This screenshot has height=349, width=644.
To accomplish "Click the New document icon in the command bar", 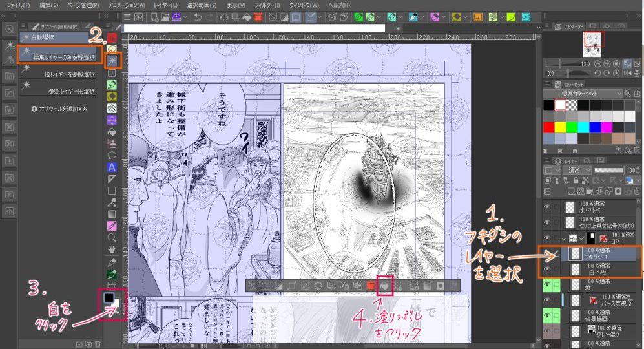I will pos(154,17).
